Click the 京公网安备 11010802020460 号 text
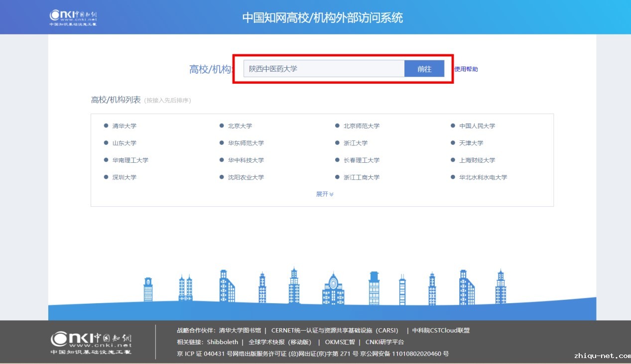The height and width of the screenshot is (364, 631). click(x=404, y=354)
